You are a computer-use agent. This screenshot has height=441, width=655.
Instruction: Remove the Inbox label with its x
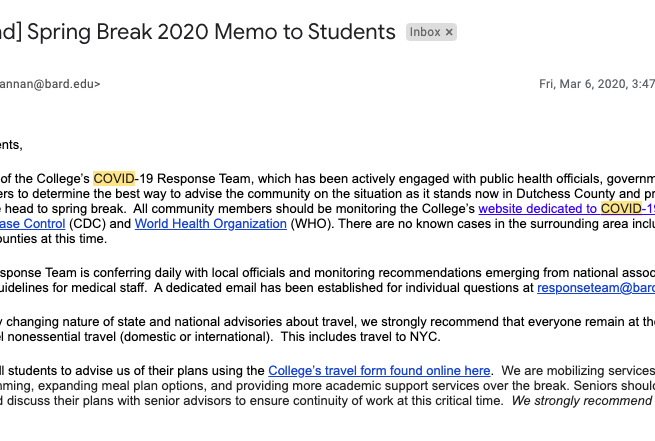pyautogui.click(x=449, y=32)
